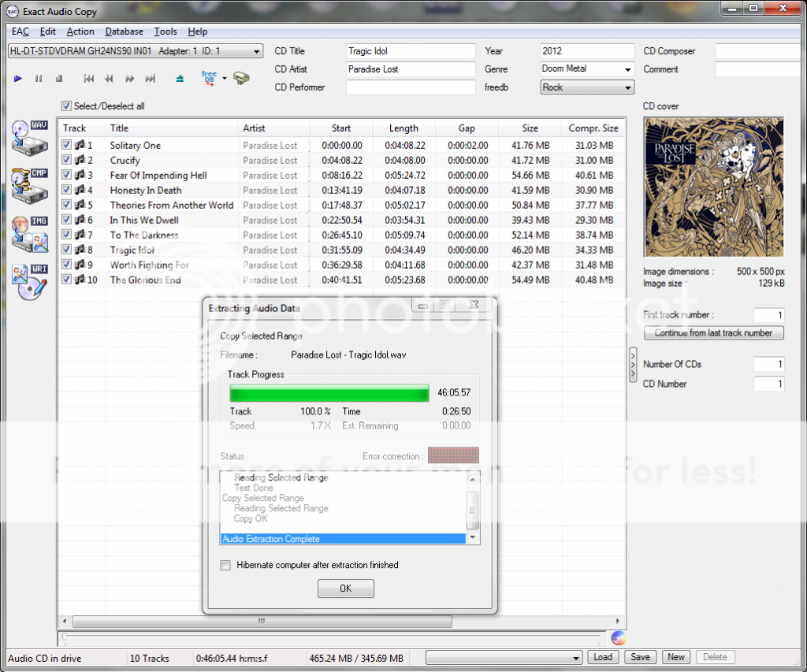Click the Stop playback button

click(59, 79)
